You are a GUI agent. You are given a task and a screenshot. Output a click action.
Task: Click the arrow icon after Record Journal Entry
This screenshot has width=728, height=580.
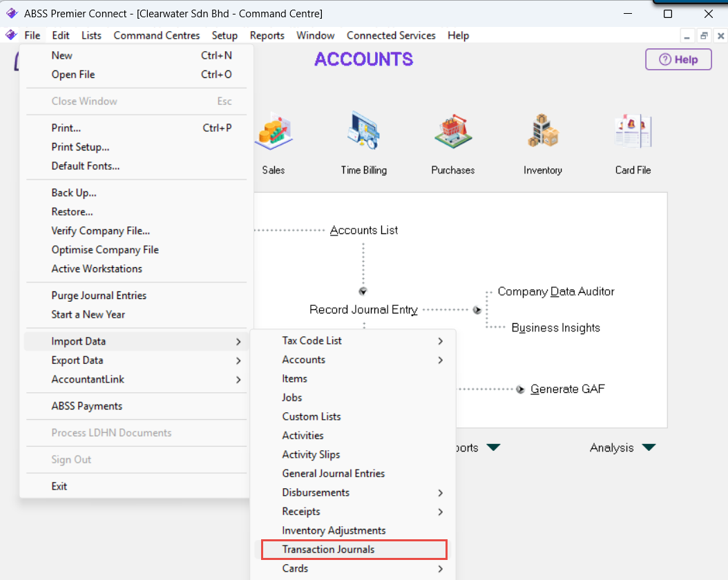(x=477, y=310)
